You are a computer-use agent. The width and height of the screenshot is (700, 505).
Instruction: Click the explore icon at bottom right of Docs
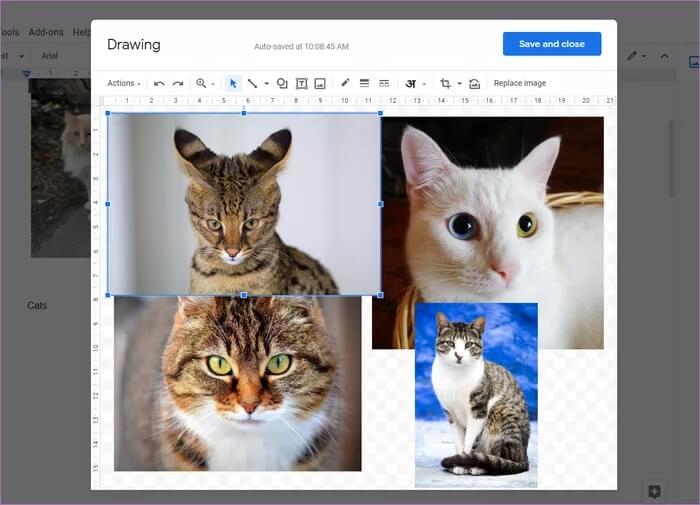tap(654, 492)
